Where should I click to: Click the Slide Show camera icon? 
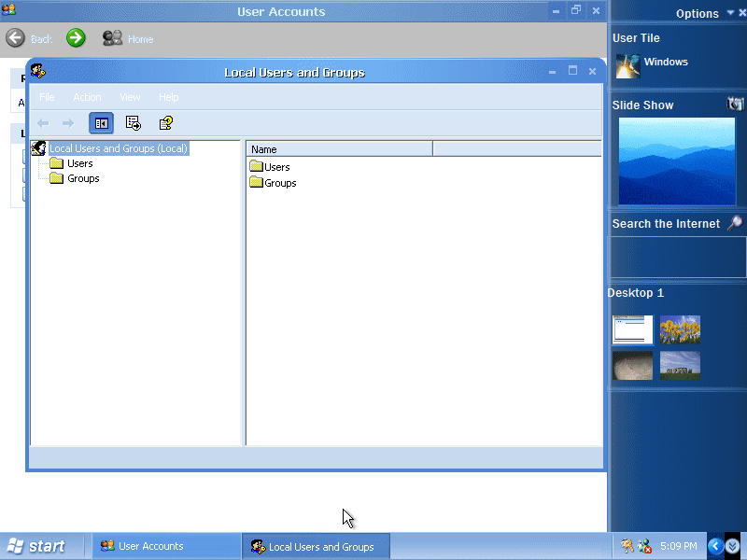tap(735, 104)
